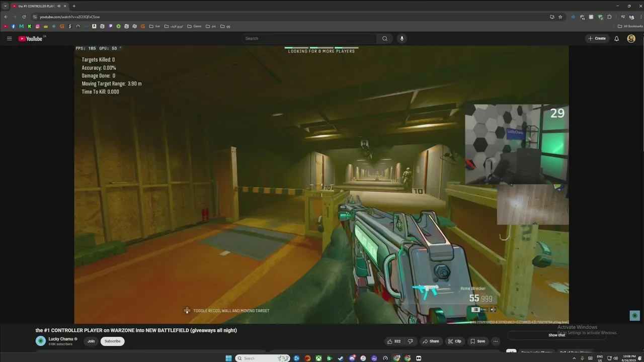Subscribe to Lucky Chamu
This screenshot has width=644, height=362.
112,341
